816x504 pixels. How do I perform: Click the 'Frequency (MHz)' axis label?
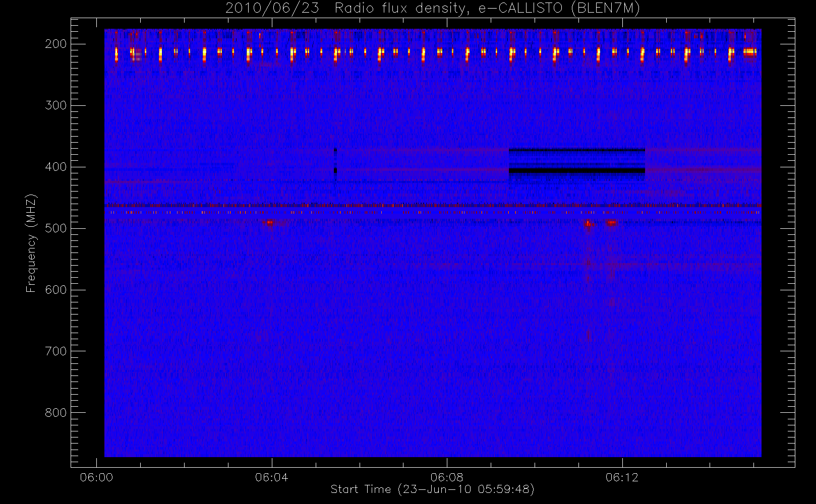point(31,243)
